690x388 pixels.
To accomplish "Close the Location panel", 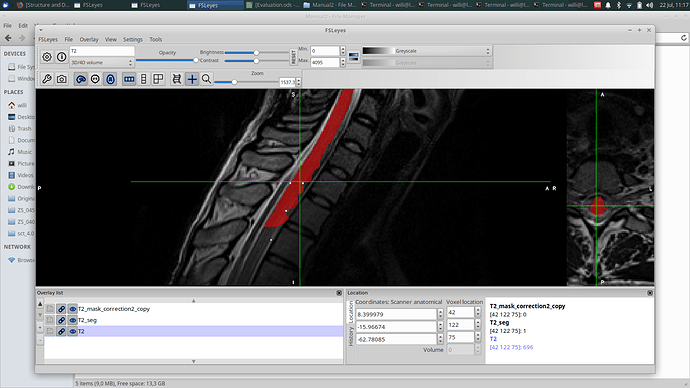I will 650,293.
